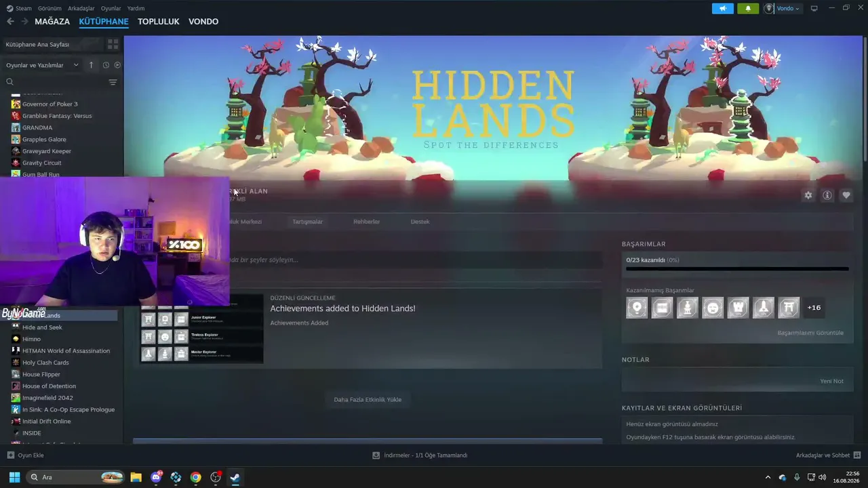The width and height of the screenshot is (868, 488).
Task: Click the activity status input field
Action: [x=415, y=260]
